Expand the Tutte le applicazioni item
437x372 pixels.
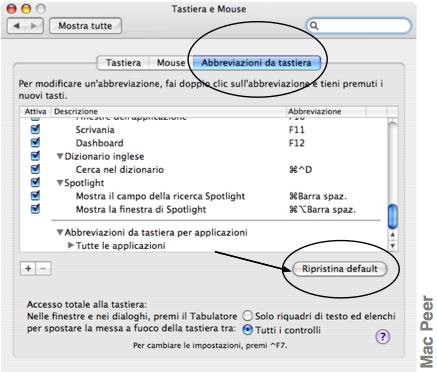coord(71,245)
